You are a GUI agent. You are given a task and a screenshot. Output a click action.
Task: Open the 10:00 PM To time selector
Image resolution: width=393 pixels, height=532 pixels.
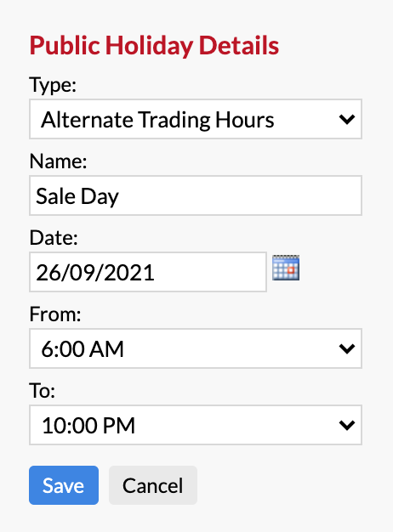[196, 425]
